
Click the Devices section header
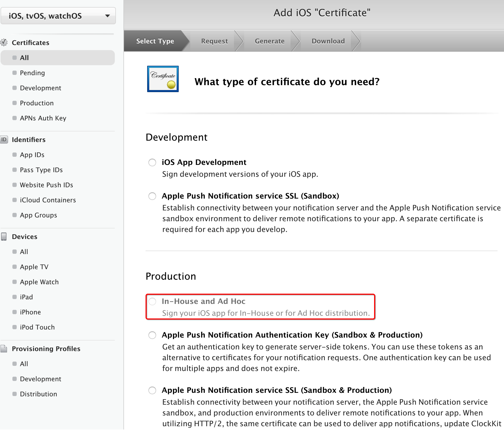pyautogui.click(x=25, y=237)
